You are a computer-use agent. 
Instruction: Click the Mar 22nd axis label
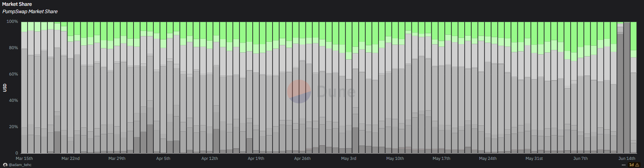pyautogui.click(x=71, y=158)
